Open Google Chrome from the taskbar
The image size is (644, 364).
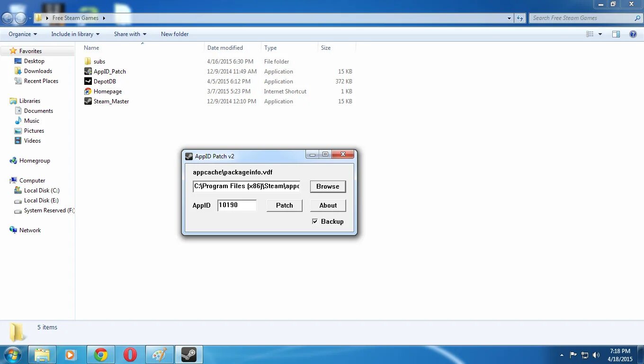click(x=100, y=355)
